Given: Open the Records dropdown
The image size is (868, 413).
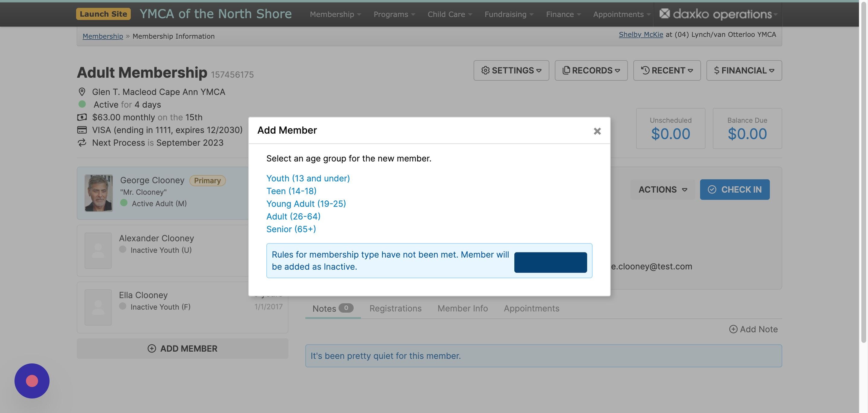Looking at the screenshot, I should [x=591, y=70].
